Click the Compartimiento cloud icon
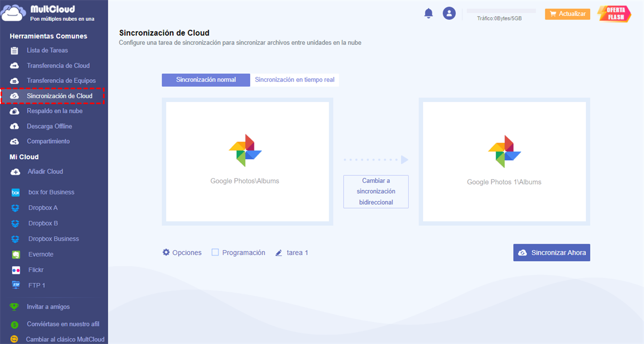Viewport: 644px width, 344px height. [x=15, y=142]
